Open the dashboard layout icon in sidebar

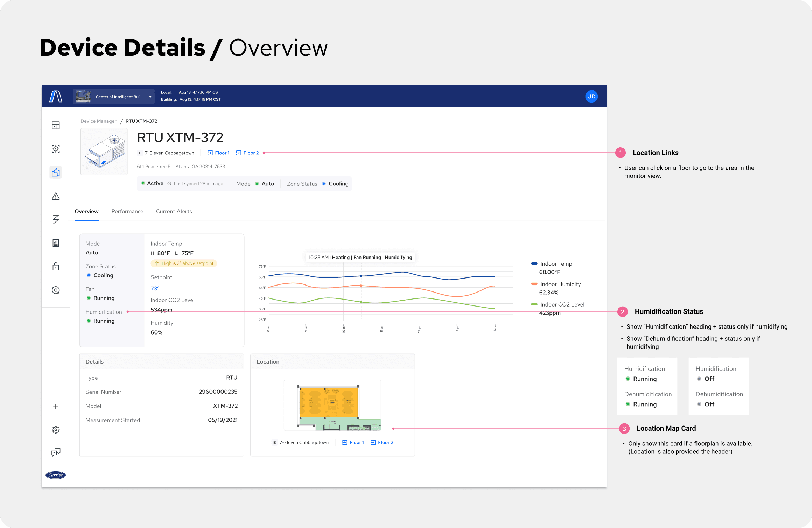tap(56, 125)
